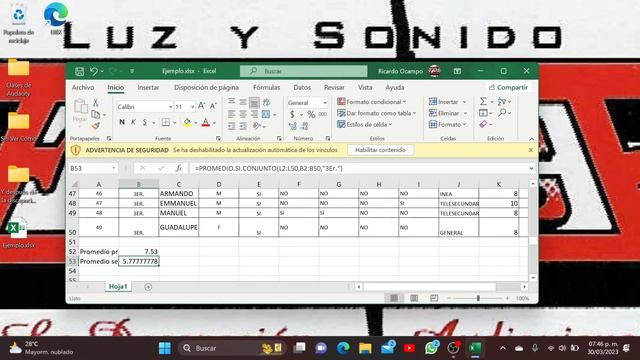Open Quick Access Toolbar customize arrow

click(x=132, y=71)
